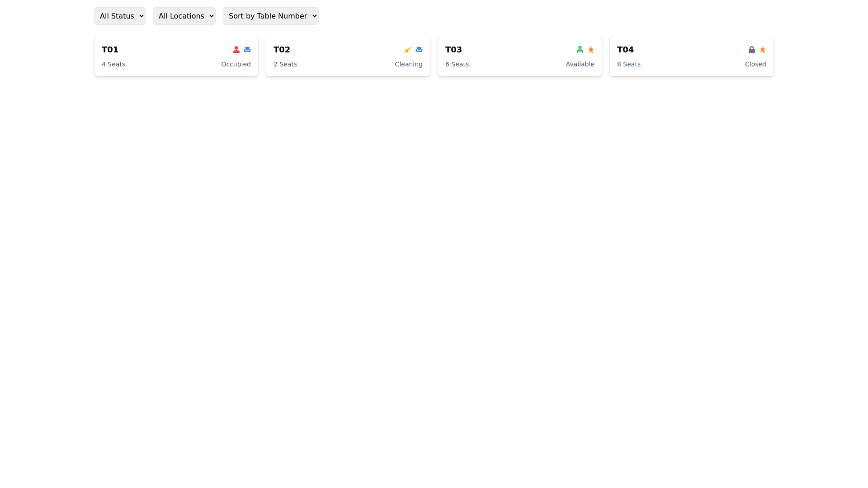The width and height of the screenshot is (868, 488).
Task: Click the orange grill icon on T03
Action: (x=590, y=50)
